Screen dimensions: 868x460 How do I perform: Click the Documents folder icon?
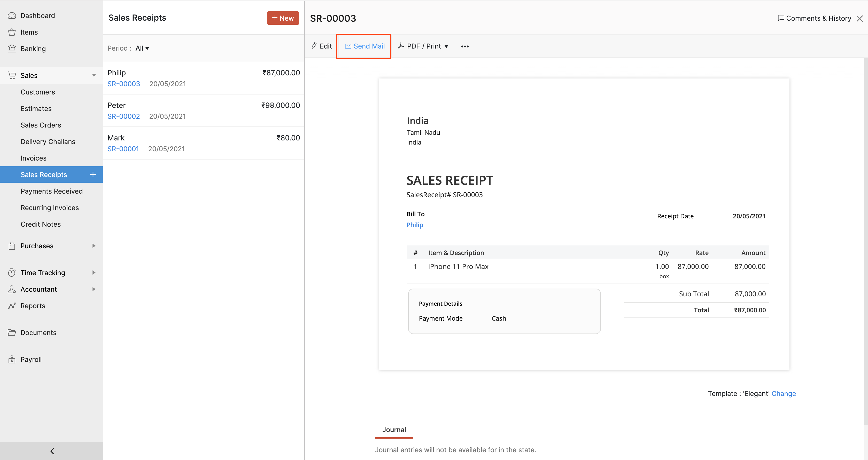12,333
